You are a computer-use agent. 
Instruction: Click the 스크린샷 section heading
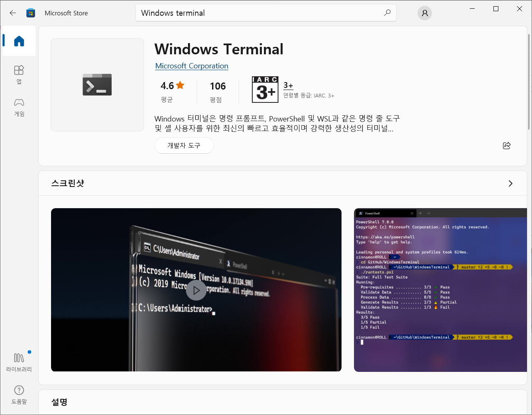(68, 183)
